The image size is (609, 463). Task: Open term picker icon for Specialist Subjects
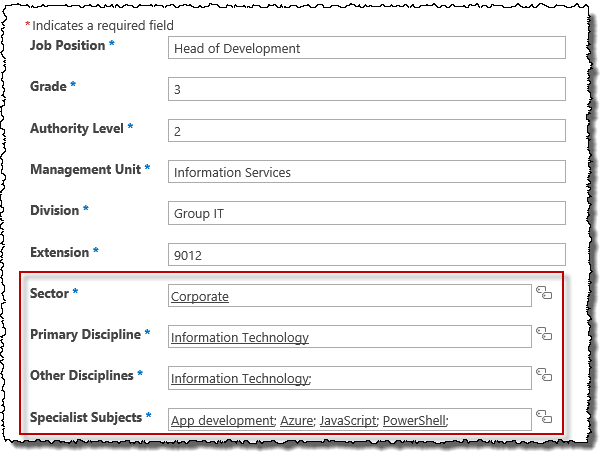(x=544, y=416)
